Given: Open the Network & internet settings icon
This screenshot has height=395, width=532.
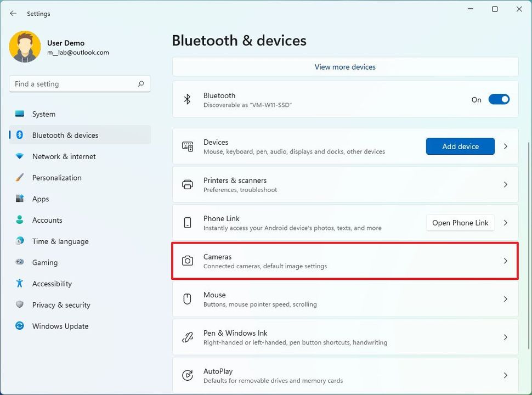Looking at the screenshot, I should coord(20,156).
